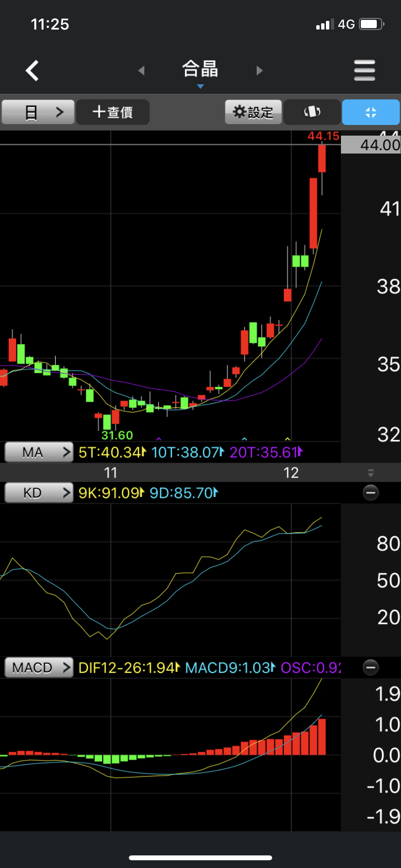
Task: Open the hamburger menu
Action: click(364, 71)
